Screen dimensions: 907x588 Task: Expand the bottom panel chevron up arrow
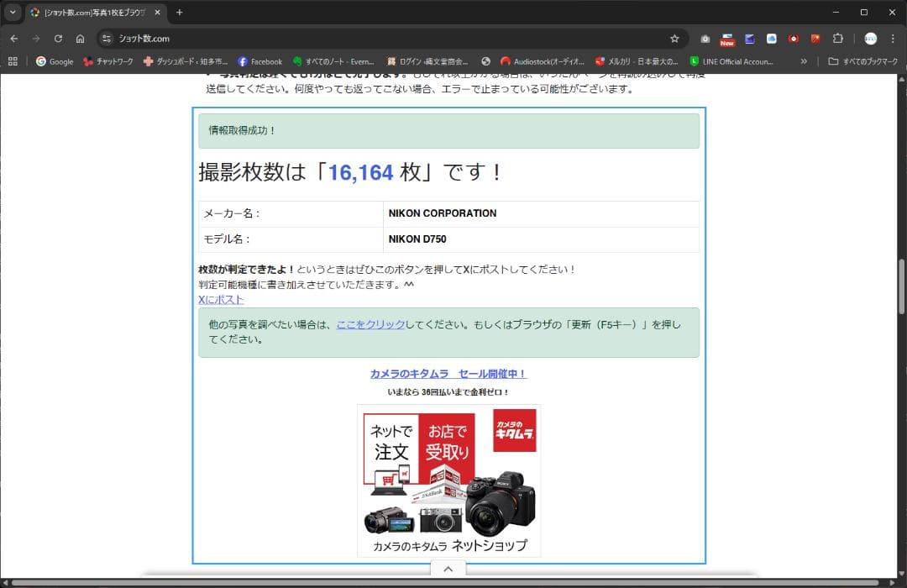point(448,570)
